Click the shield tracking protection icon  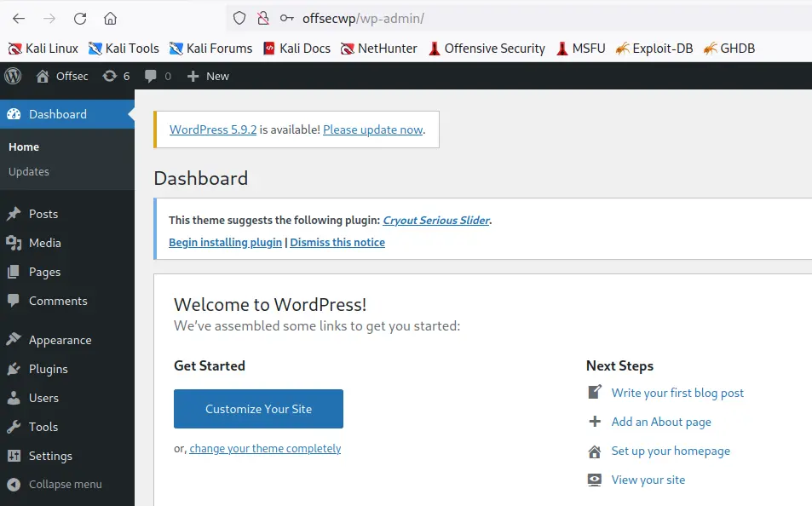pos(239,18)
